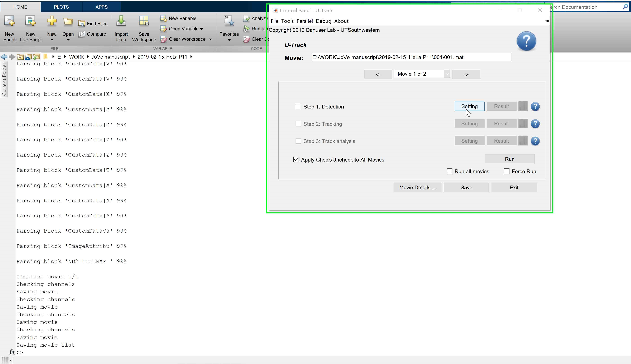Expand the Movie 1 of 2 dropdown
631x364 pixels.
pos(447,74)
